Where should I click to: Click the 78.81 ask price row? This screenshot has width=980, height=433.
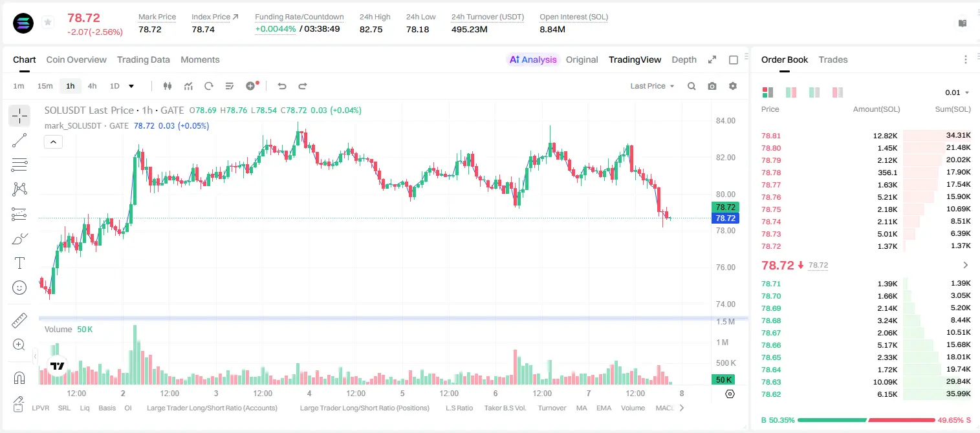(x=866, y=136)
